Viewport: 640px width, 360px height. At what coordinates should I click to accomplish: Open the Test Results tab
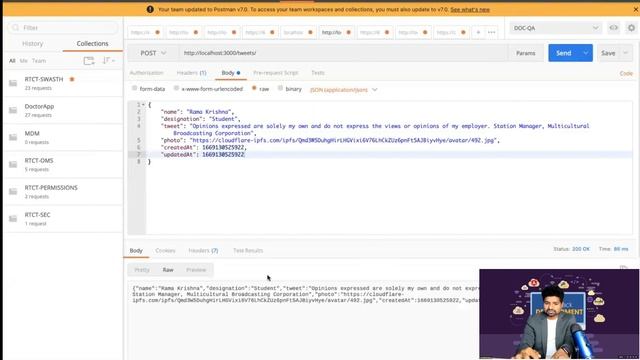tap(248, 250)
